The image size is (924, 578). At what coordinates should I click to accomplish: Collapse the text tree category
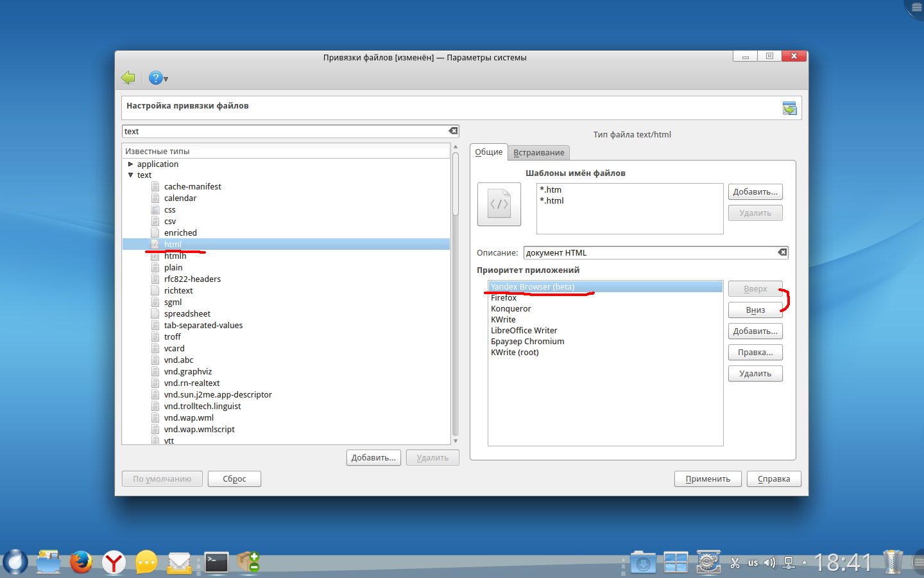[130, 175]
